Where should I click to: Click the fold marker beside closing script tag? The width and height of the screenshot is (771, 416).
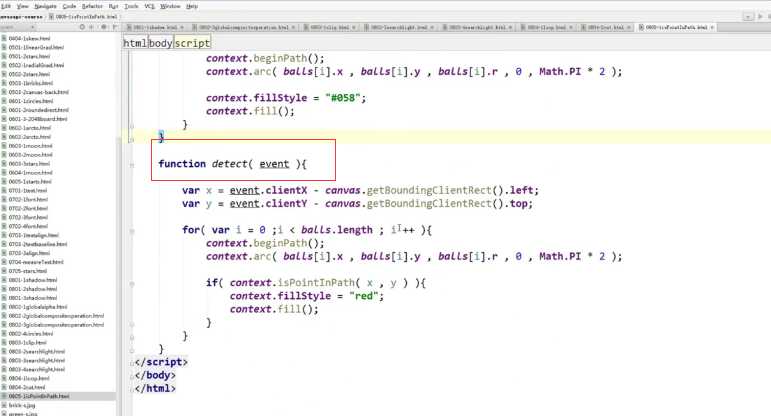coord(133,362)
